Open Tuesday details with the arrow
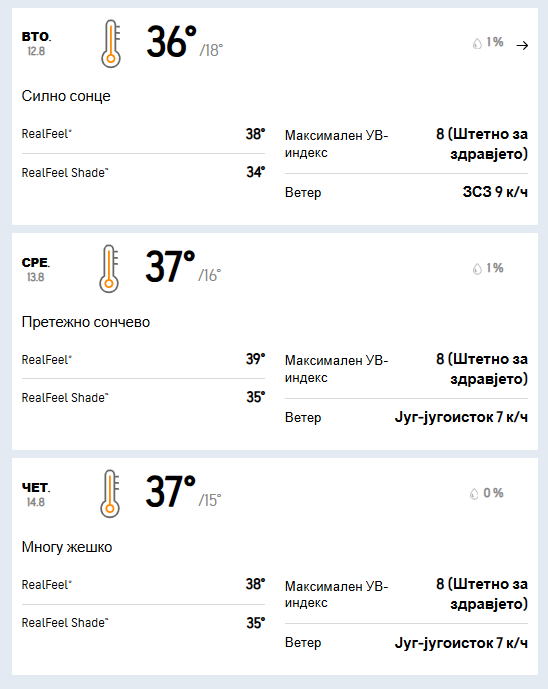This screenshot has height=689, width=548. [522, 45]
